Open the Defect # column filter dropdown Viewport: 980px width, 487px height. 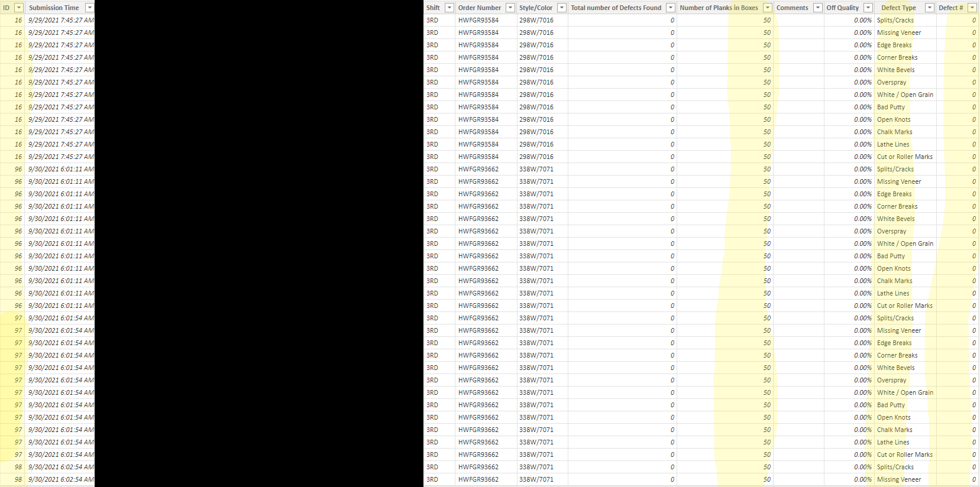click(x=972, y=8)
